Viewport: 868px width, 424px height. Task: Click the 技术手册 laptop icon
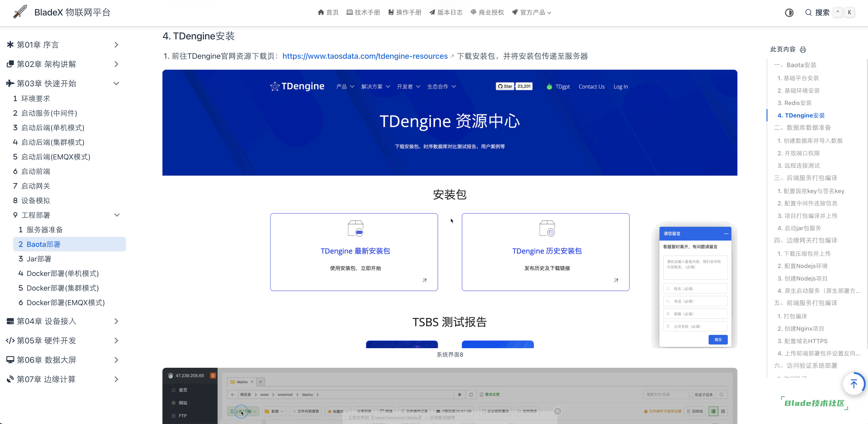pyautogui.click(x=350, y=13)
